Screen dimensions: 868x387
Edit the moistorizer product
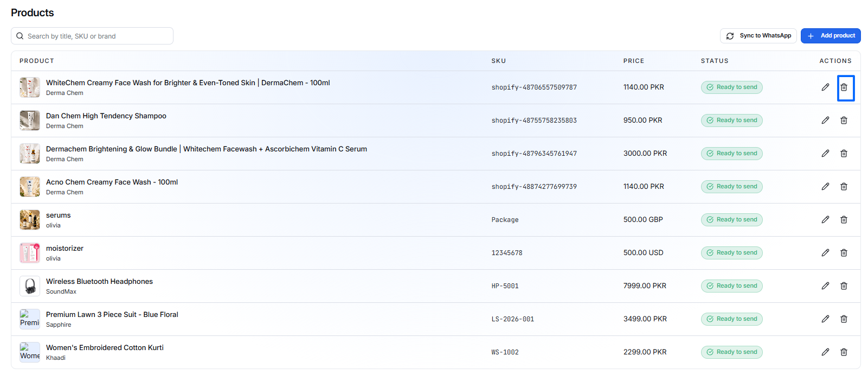coord(825,253)
